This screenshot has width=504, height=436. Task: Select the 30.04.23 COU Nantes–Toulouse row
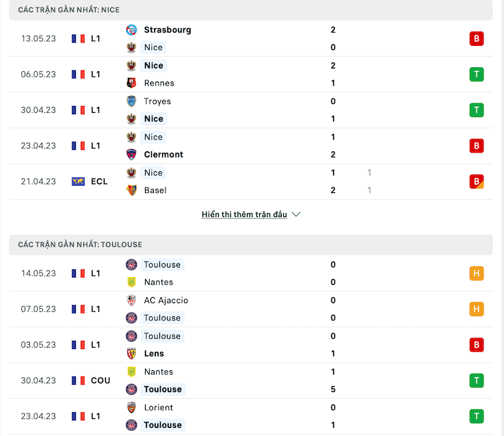coord(251,381)
